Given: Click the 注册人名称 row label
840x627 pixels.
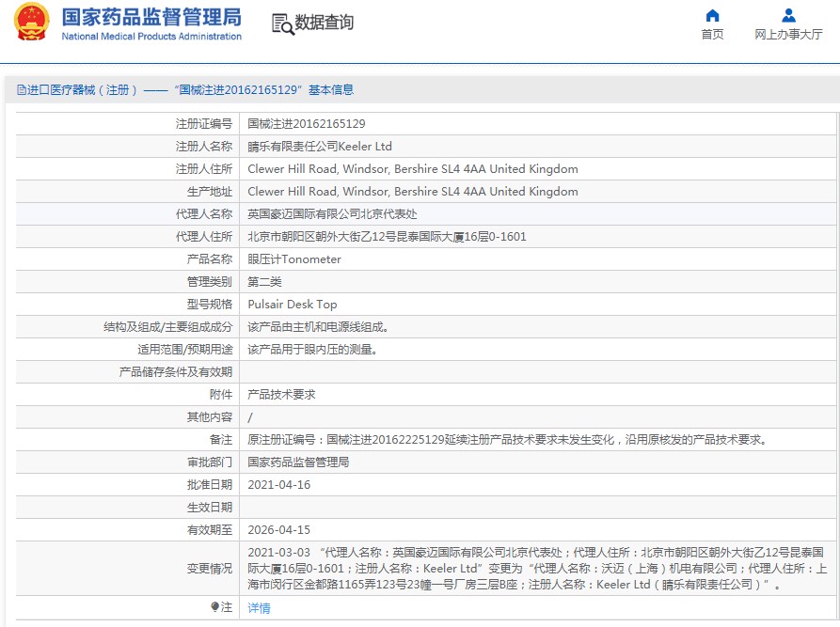Looking at the screenshot, I should (204, 147).
